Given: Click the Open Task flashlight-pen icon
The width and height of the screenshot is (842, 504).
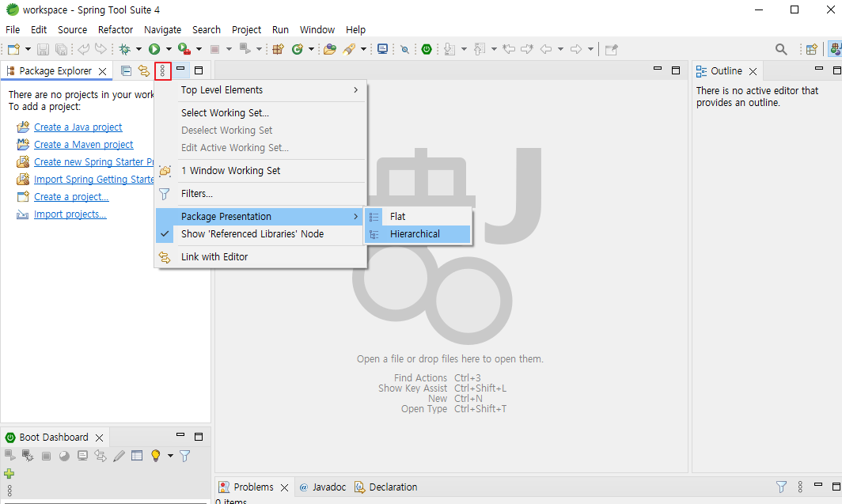Looking at the screenshot, I should point(349,49).
